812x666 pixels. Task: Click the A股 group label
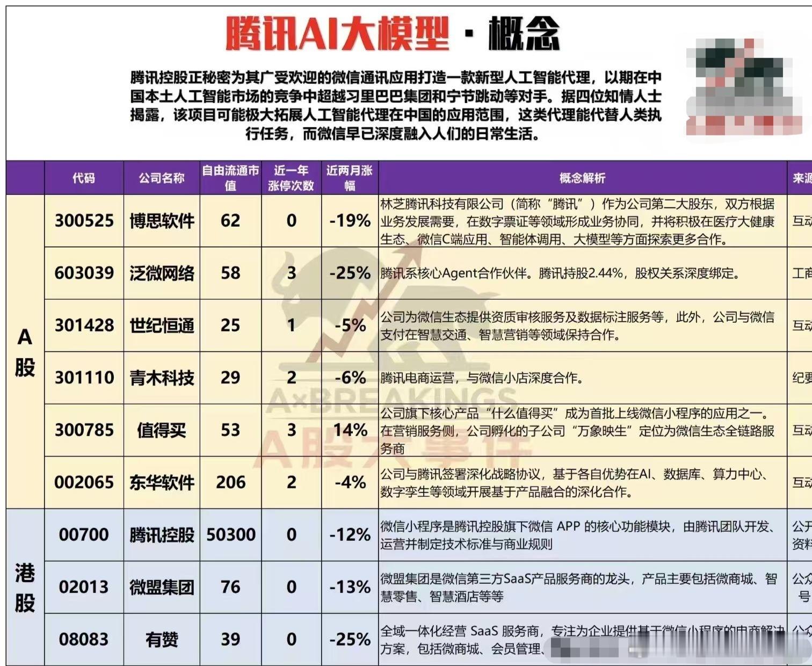(x=25, y=352)
